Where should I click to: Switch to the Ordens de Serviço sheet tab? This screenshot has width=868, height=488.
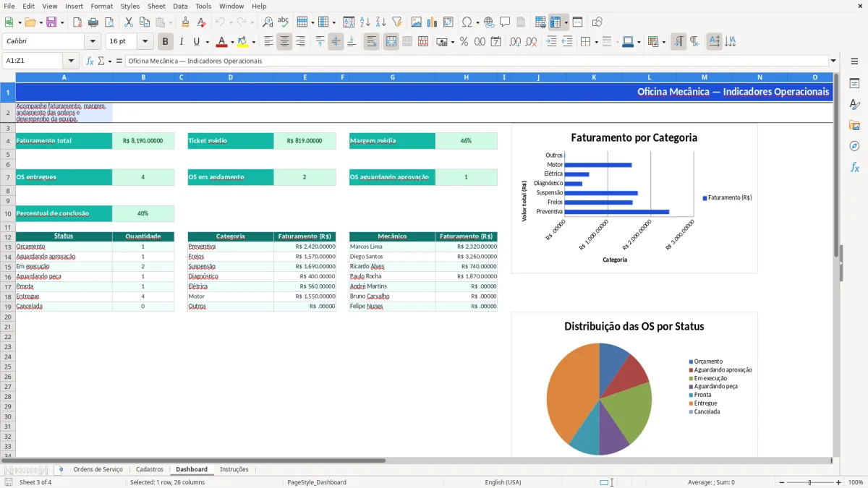click(98, 470)
